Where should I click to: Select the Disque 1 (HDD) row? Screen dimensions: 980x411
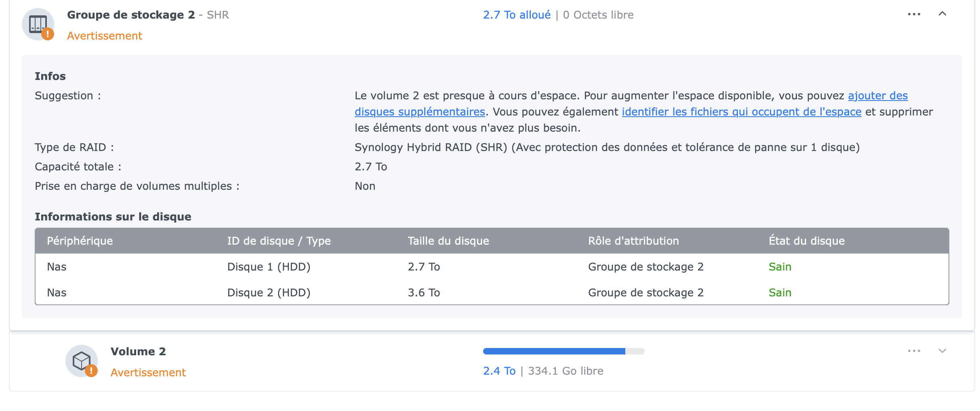tap(492, 266)
